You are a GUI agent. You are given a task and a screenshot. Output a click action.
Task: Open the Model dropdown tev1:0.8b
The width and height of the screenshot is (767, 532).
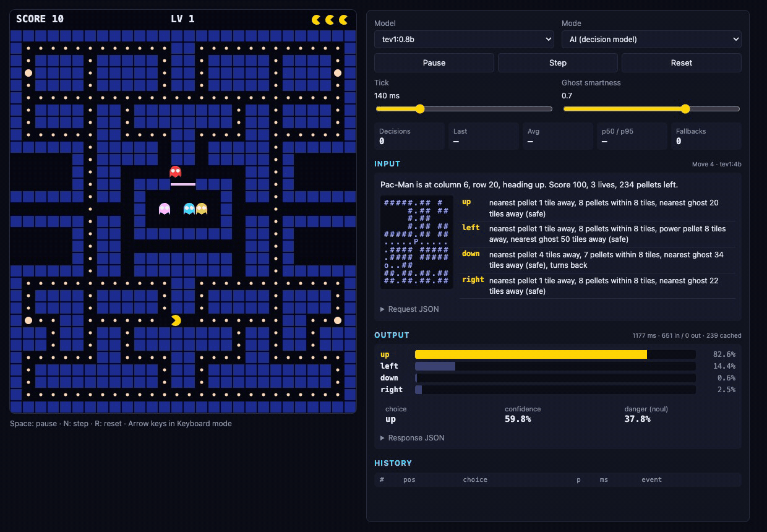(464, 39)
